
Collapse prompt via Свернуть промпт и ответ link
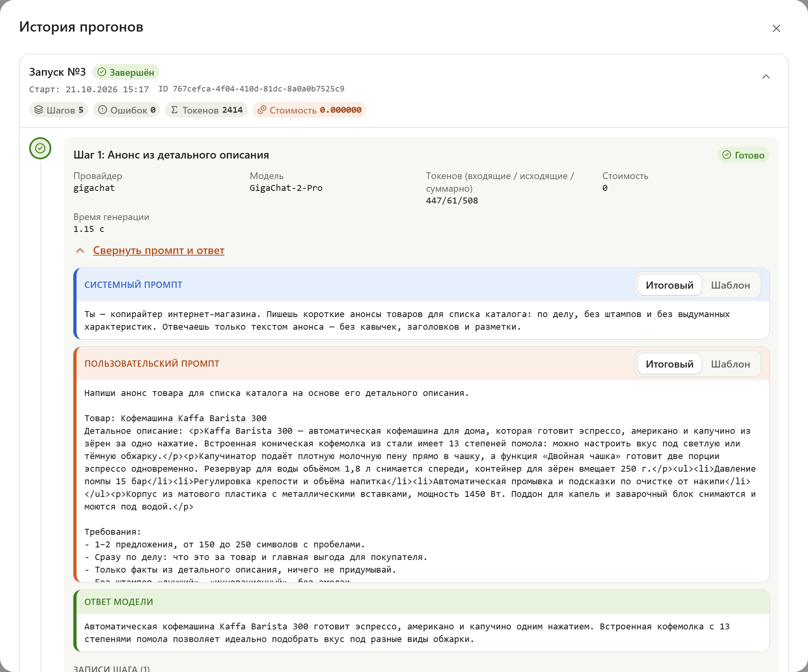[159, 250]
